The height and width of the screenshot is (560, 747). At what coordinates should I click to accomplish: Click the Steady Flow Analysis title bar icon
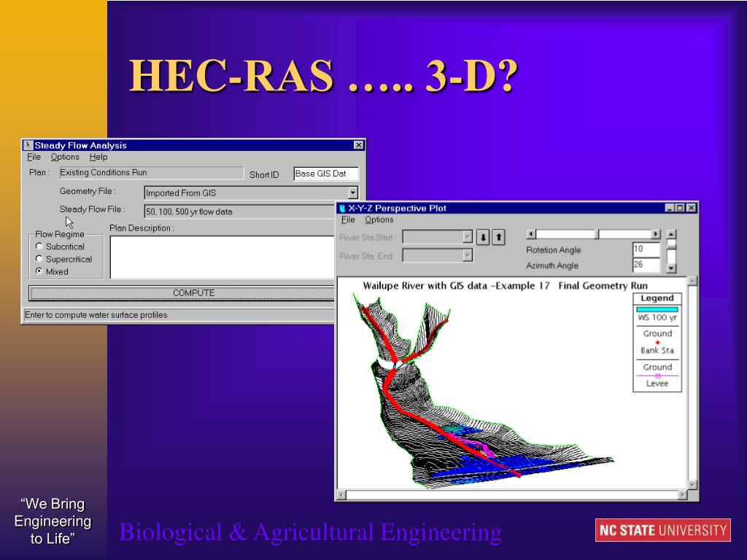[x=28, y=145]
